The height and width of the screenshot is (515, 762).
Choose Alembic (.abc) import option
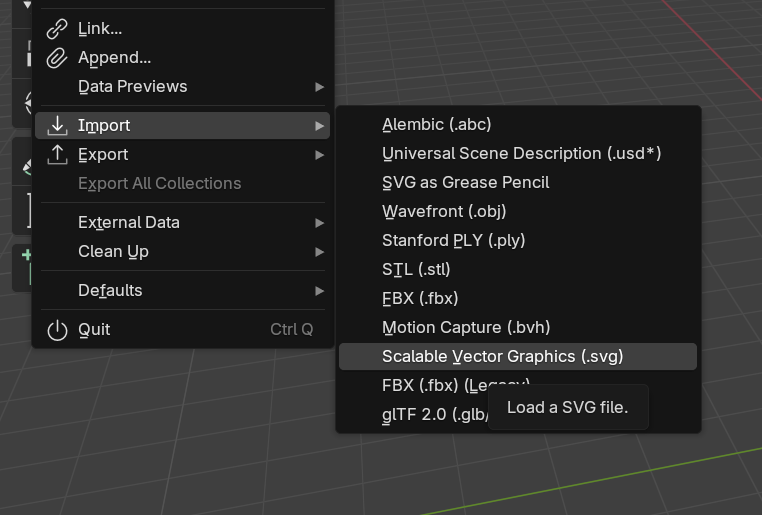tap(436, 125)
